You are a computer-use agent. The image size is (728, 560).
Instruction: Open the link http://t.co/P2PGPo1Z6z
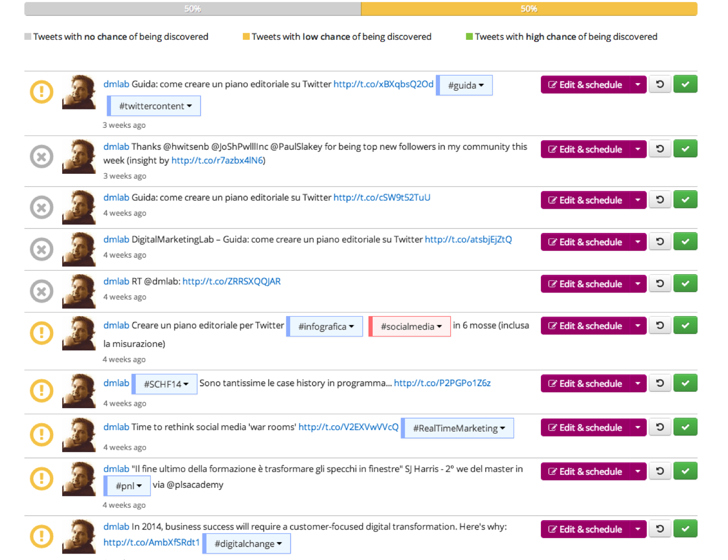[442, 383]
